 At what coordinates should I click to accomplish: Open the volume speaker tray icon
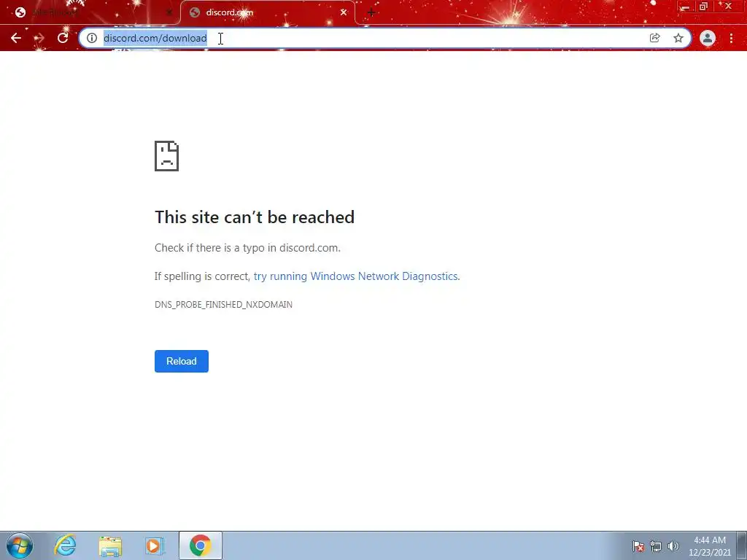click(673, 546)
